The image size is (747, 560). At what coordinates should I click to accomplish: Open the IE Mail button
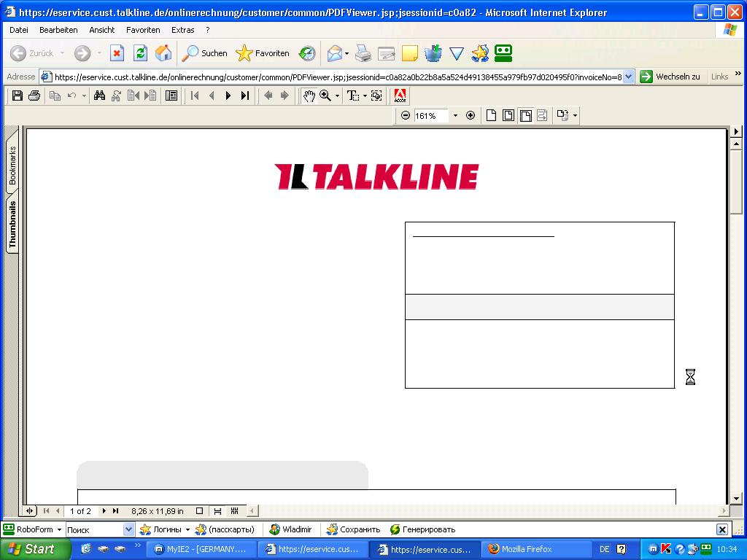tap(335, 52)
